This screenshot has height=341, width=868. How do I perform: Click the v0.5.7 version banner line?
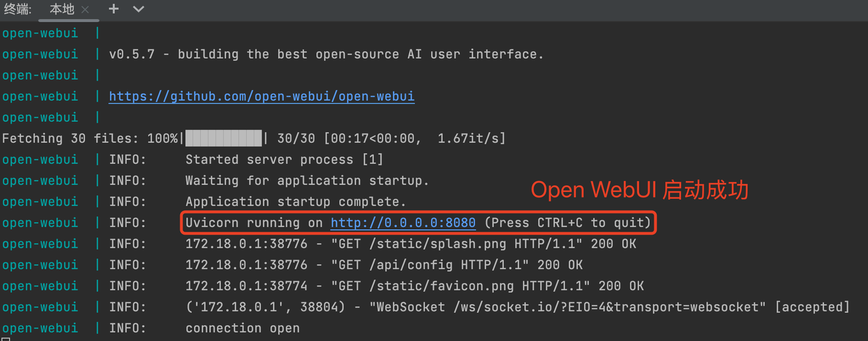[326, 54]
